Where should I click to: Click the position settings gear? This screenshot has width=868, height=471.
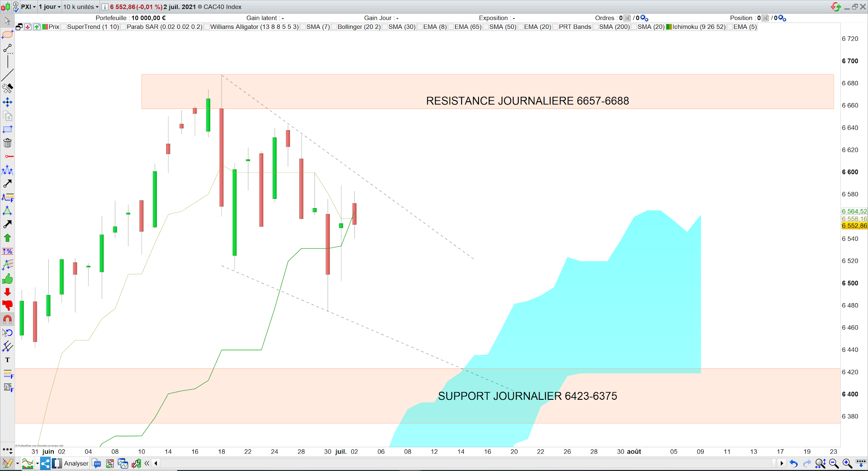pos(782,18)
